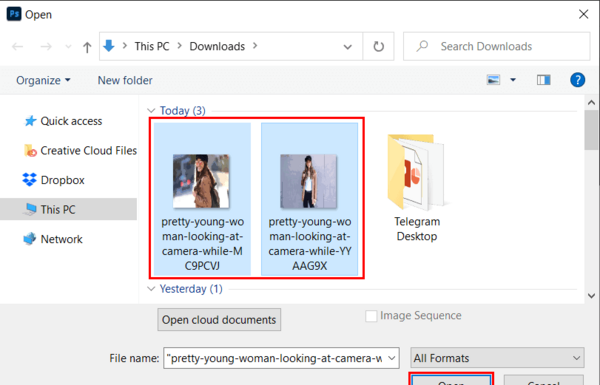This screenshot has height=385, width=600.
Task: Click the scrollbar up arrow
Action: coord(592,103)
